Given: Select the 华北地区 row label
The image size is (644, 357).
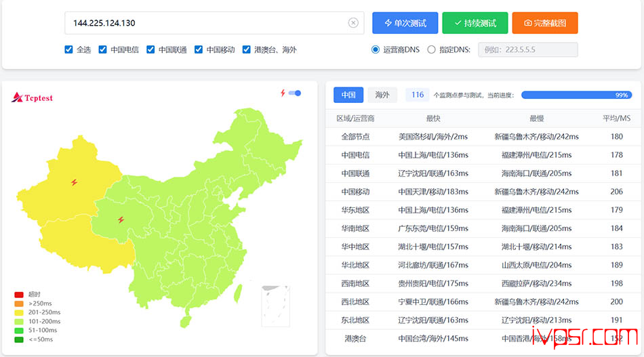Looking at the screenshot, I should [x=355, y=265].
